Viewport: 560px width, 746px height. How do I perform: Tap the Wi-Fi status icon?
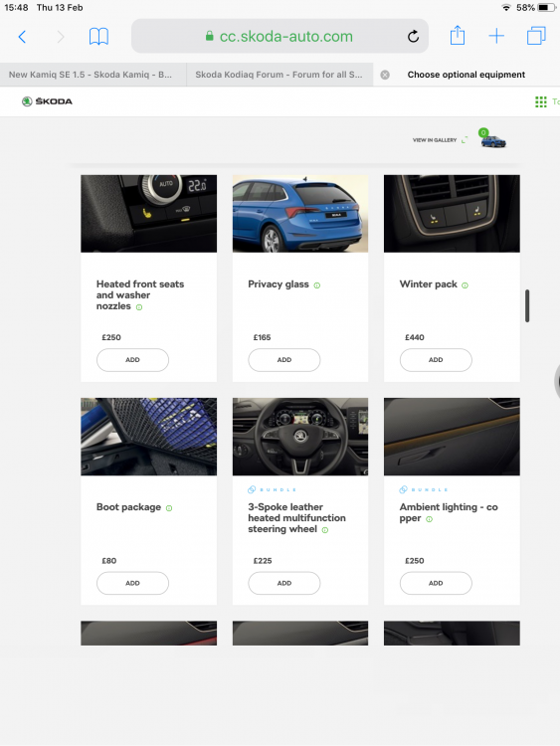(506, 8)
